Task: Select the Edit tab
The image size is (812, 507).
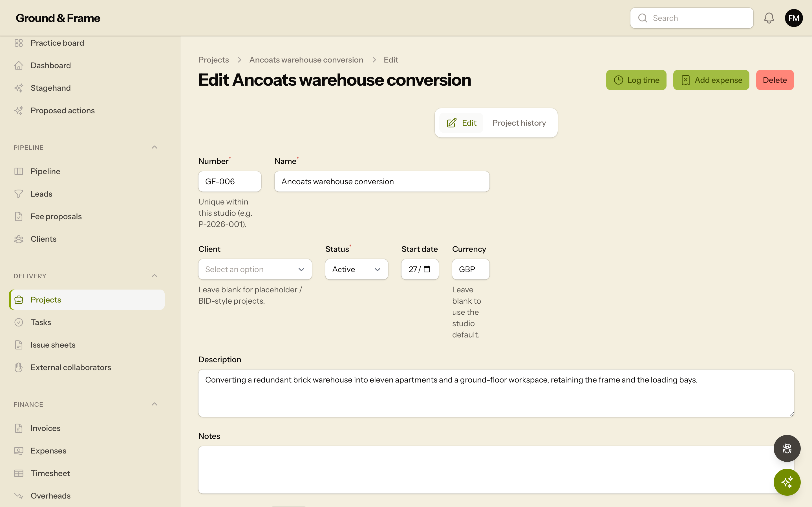Action: pyautogui.click(x=461, y=123)
